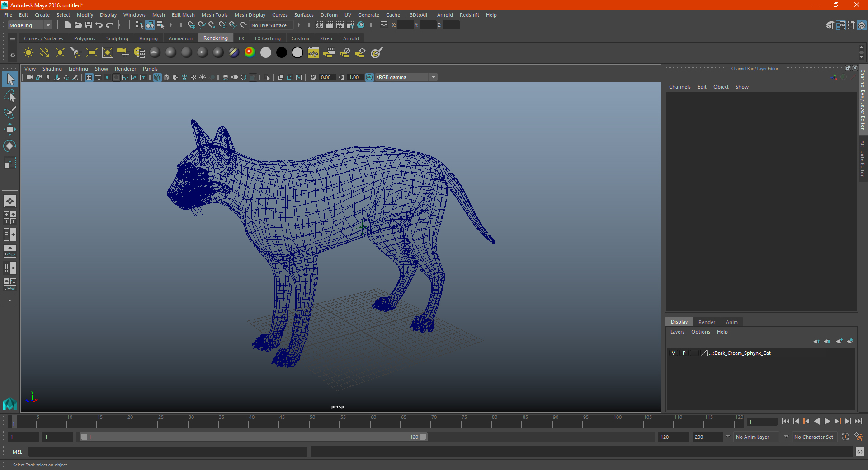Redo action with redo arrow

tap(109, 25)
